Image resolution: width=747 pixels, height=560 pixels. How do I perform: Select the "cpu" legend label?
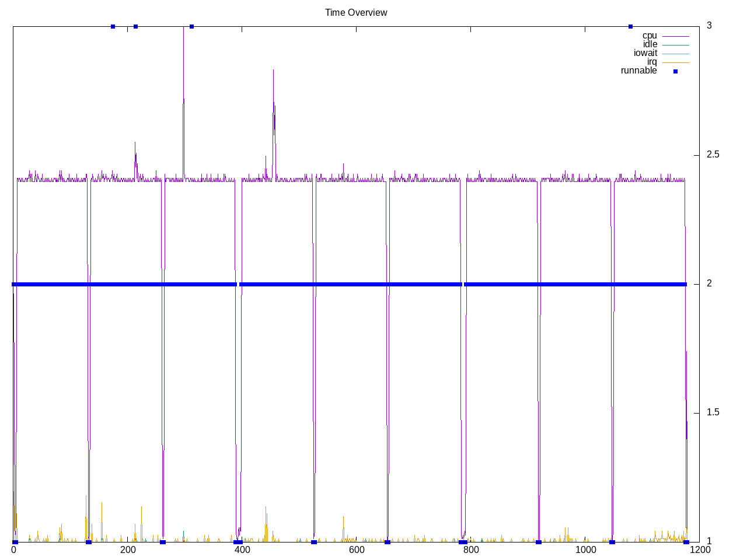(650, 36)
